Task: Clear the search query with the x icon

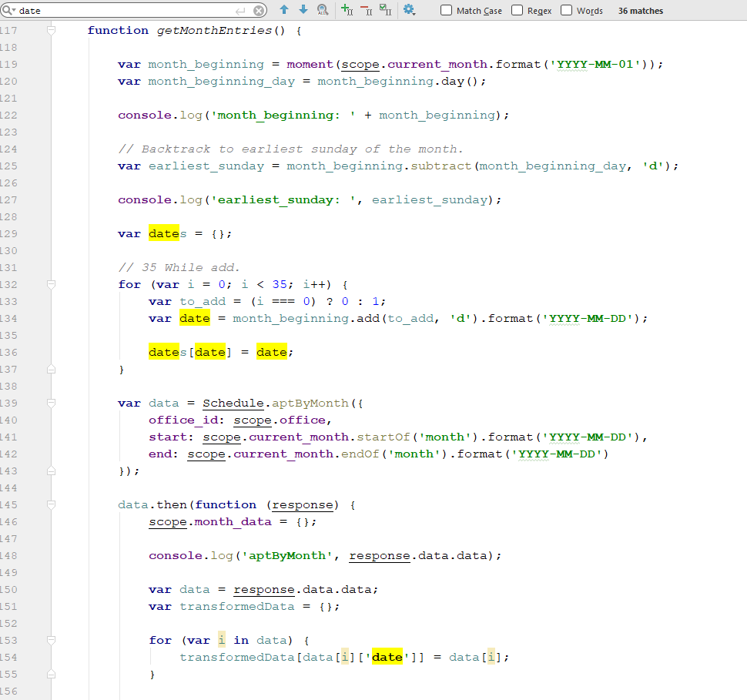Action: click(x=259, y=10)
